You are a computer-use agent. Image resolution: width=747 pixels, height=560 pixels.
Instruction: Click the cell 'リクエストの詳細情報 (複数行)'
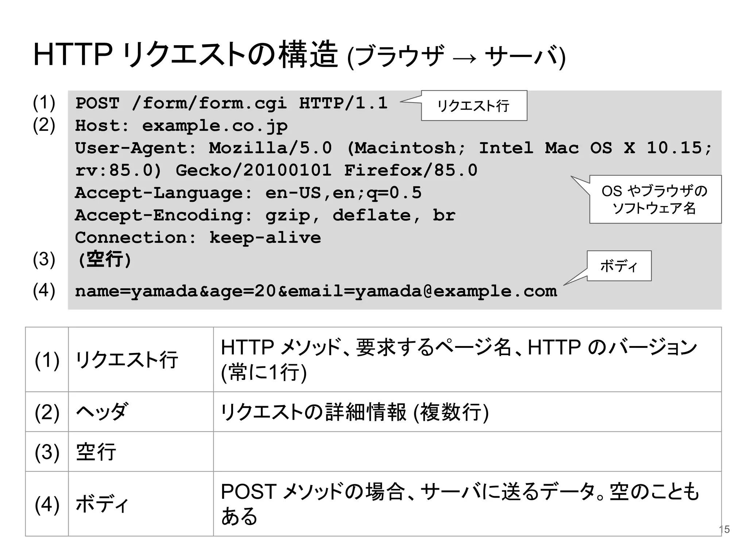[x=467, y=412]
